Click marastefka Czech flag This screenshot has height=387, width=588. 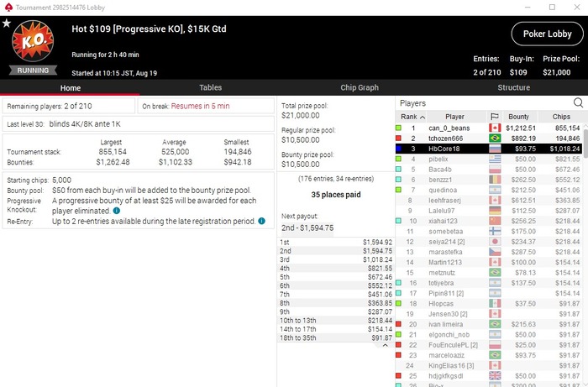[x=495, y=252]
